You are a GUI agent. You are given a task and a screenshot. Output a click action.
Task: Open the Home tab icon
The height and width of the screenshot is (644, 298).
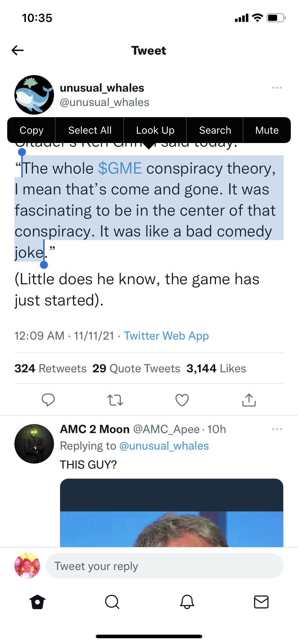pos(37,602)
